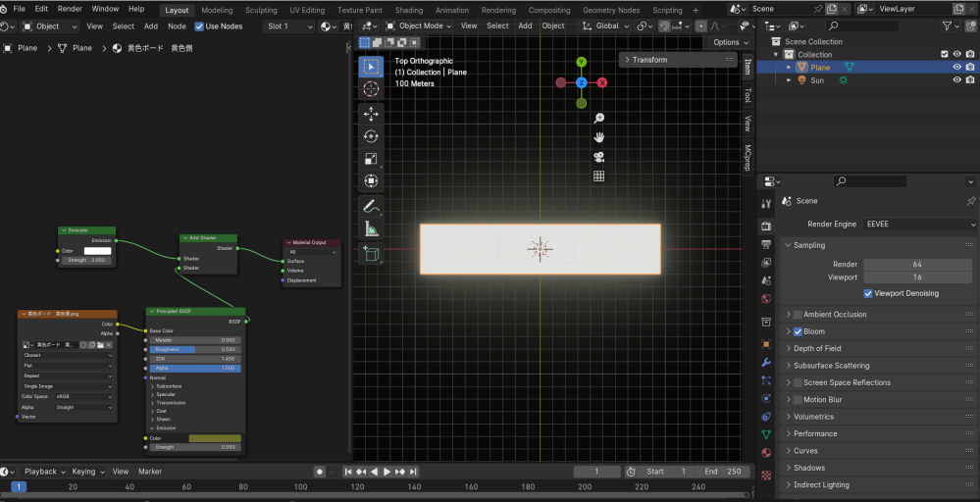Open the File menu
Viewport: 980px width, 502px height.
pyautogui.click(x=20, y=9)
